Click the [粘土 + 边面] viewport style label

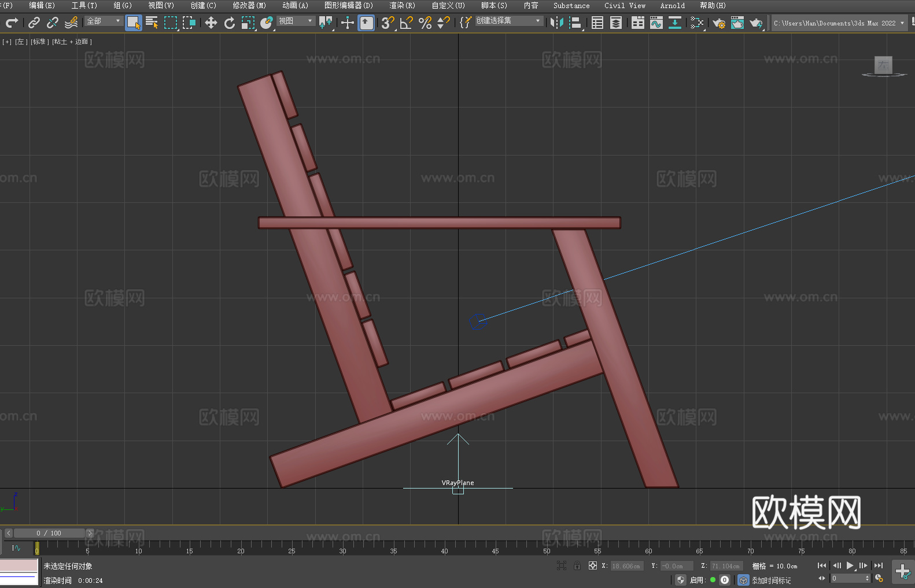click(72, 42)
